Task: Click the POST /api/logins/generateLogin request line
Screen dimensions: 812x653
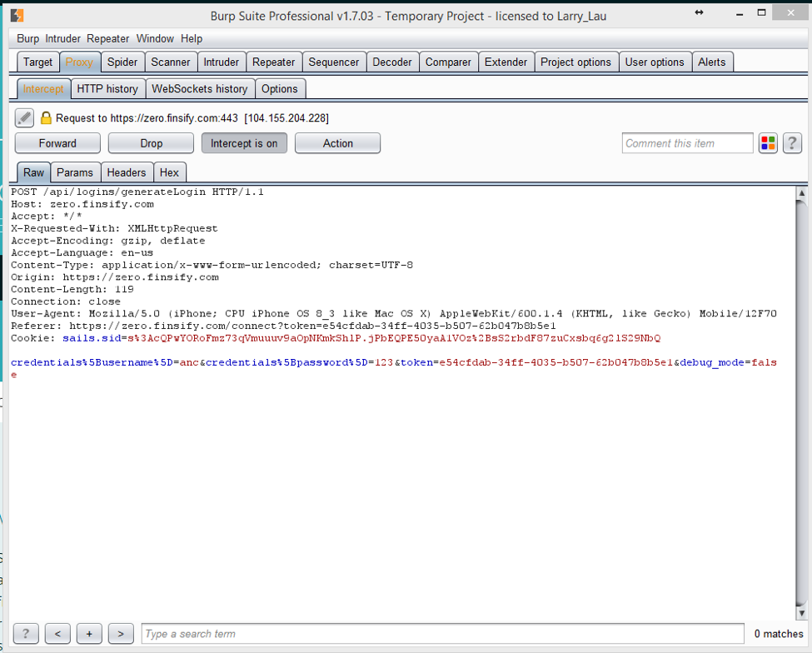Action: [137, 192]
